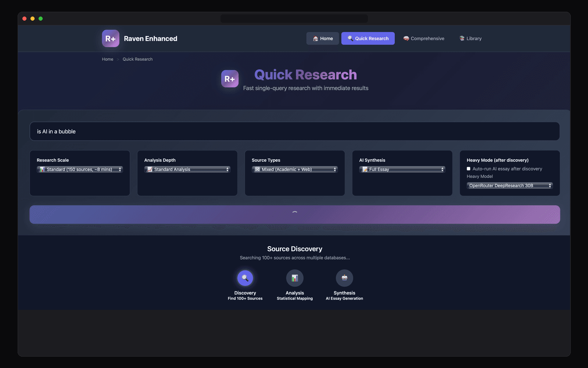Change the Analysis Depth selection
588x368 pixels.
[x=187, y=169]
